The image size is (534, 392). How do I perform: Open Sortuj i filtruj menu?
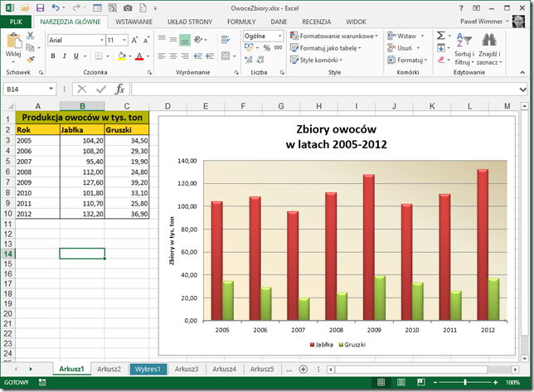464,50
